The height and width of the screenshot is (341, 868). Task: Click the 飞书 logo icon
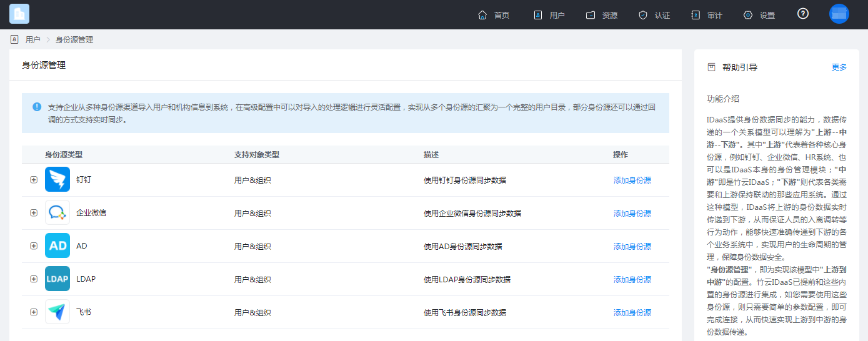[x=57, y=312]
